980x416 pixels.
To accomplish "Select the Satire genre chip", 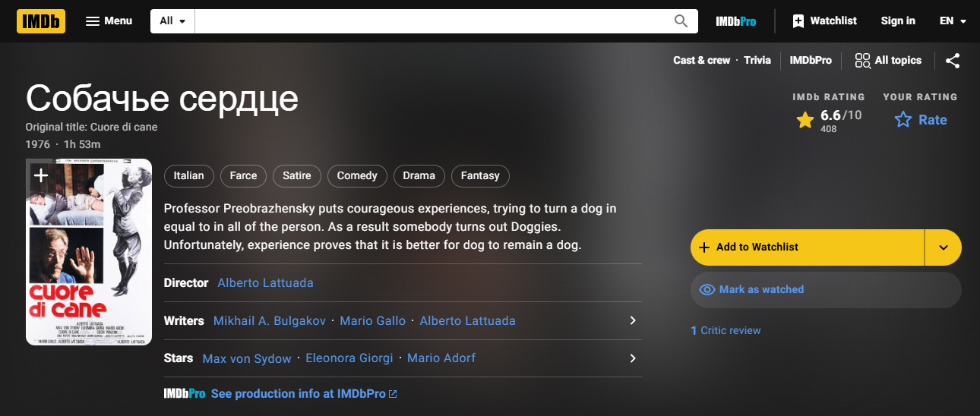I will coord(297,175).
